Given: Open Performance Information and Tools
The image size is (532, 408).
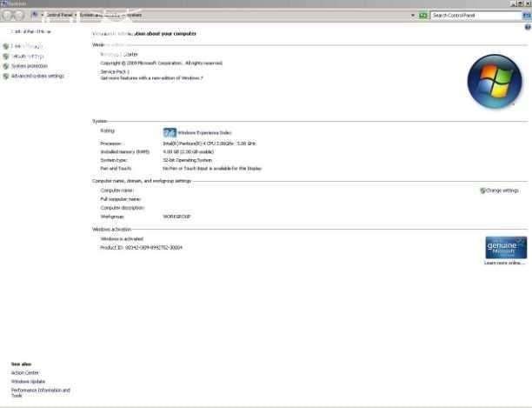Looking at the screenshot, I should (40, 392).
